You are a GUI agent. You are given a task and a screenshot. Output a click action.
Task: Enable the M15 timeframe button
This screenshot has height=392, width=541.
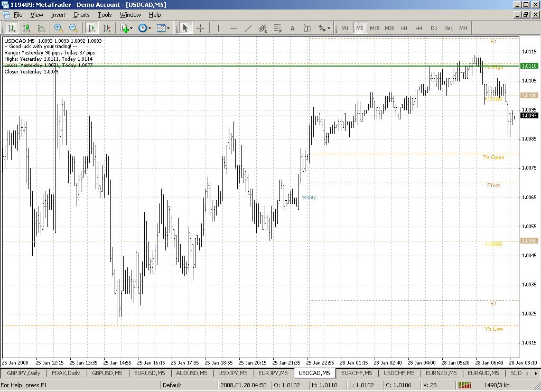(x=375, y=28)
